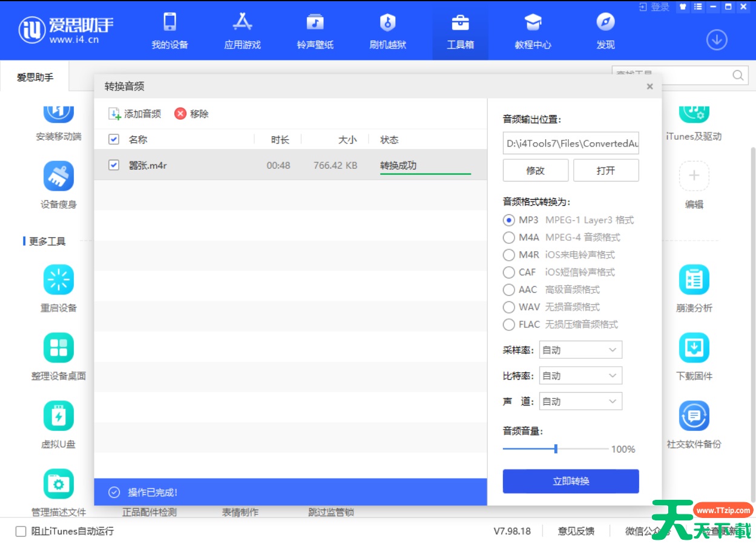Uncheck the 器张.m4r file entry
The width and height of the screenshot is (756, 544).
point(113,165)
